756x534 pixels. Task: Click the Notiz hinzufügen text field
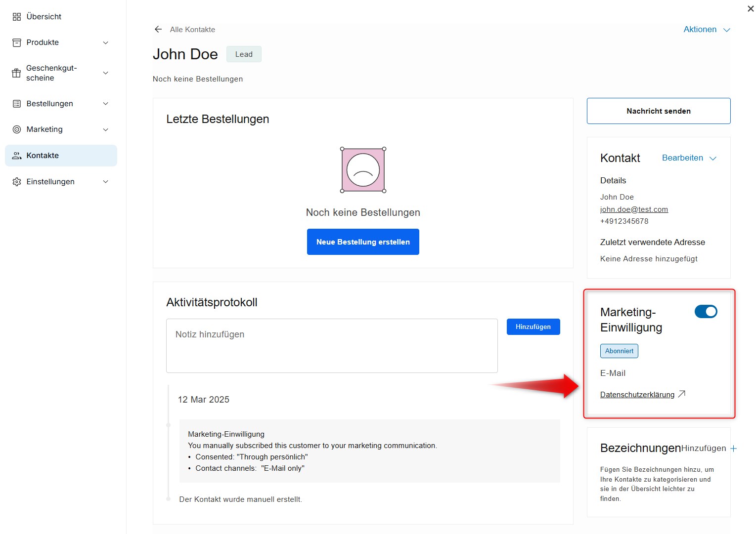point(332,346)
